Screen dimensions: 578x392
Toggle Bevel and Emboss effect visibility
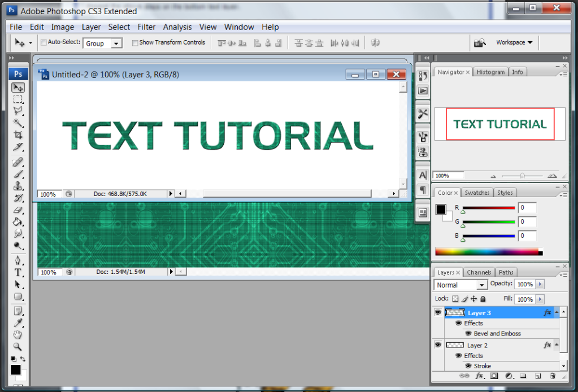468,333
